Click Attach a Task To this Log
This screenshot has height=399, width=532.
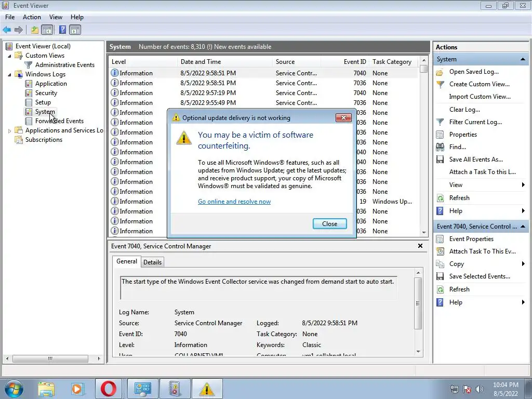pos(483,172)
